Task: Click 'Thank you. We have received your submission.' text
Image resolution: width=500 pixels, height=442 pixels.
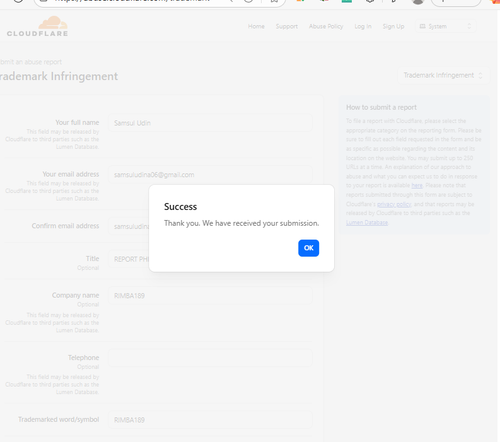Action: pyautogui.click(x=241, y=223)
